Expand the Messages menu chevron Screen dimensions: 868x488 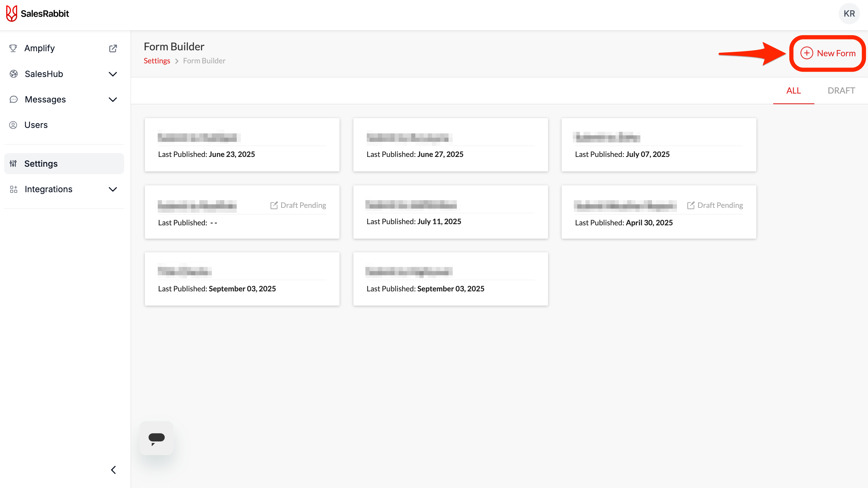(113, 100)
